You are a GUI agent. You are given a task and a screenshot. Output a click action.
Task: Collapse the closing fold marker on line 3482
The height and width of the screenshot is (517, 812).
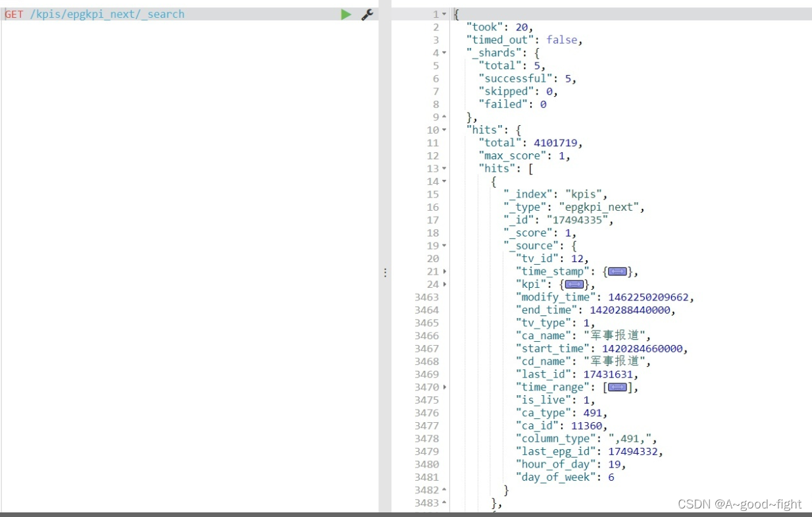(444, 490)
